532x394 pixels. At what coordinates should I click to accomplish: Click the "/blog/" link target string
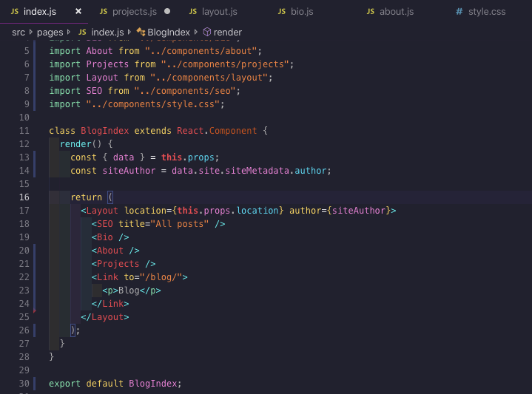coord(161,277)
